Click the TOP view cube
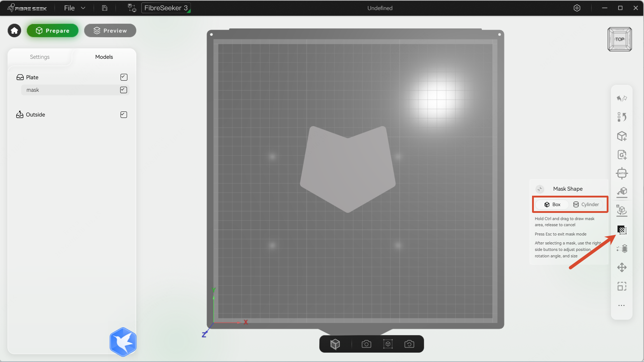 [x=620, y=39]
